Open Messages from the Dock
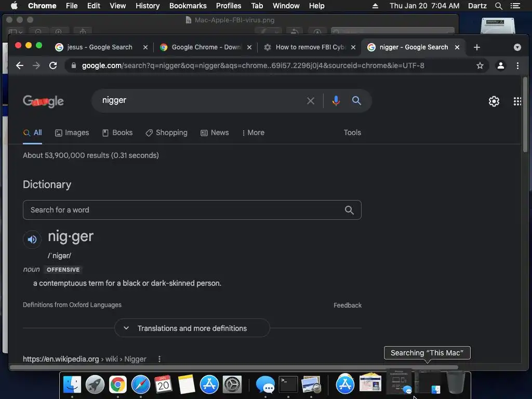 [265, 384]
